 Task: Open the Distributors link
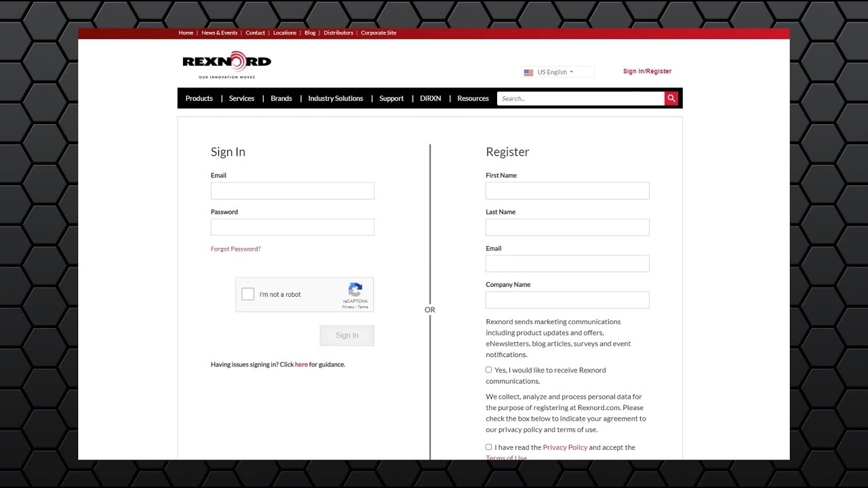click(x=338, y=33)
